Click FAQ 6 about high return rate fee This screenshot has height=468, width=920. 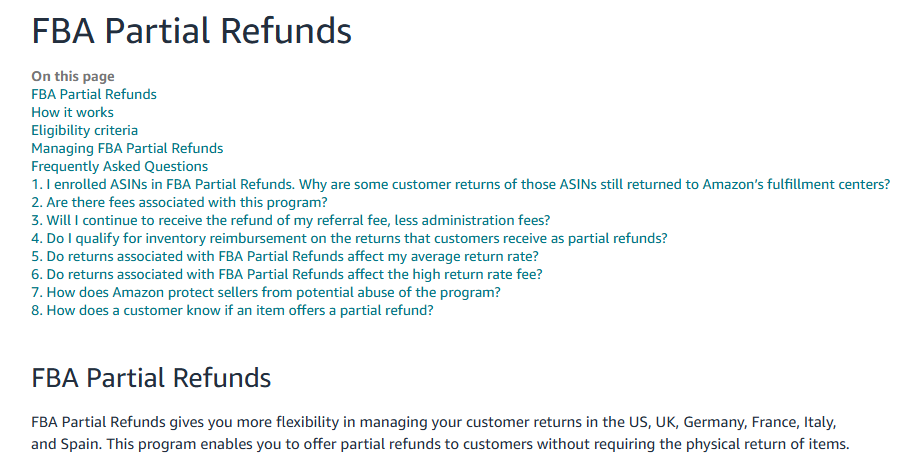pyautogui.click(x=287, y=274)
